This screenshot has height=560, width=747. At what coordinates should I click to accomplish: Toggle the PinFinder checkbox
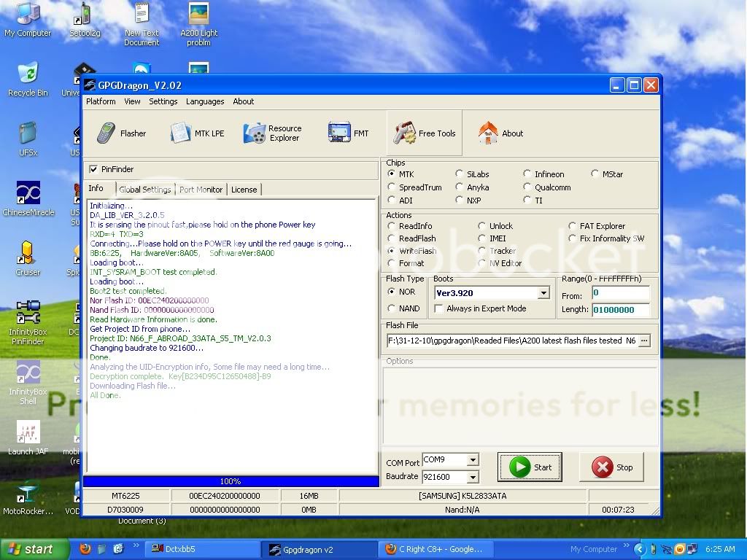point(93,169)
